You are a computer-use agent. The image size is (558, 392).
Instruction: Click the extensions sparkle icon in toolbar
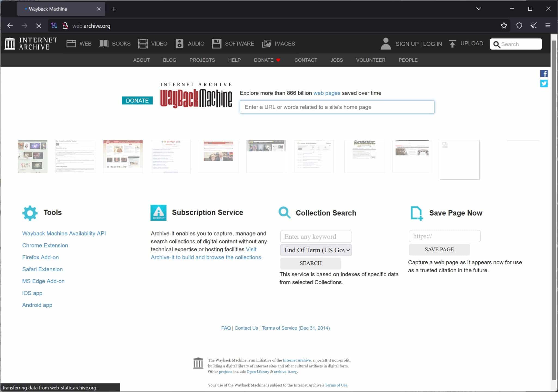533,26
